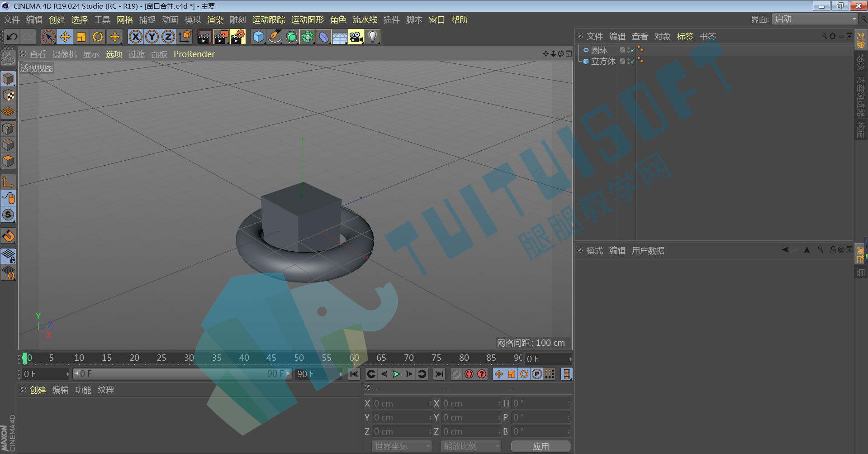The width and height of the screenshot is (868, 454).
Task: Click the Make Editable icon in left toolbar
Action: click(8, 57)
